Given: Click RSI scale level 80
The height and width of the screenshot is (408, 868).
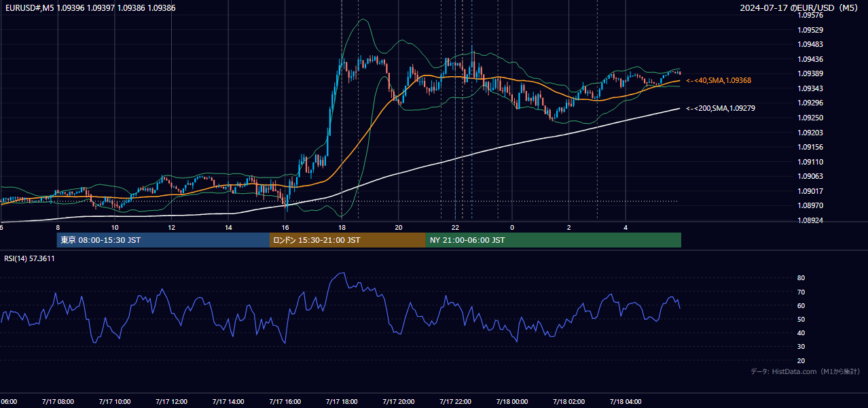Looking at the screenshot, I should click(x=801, y=278).
